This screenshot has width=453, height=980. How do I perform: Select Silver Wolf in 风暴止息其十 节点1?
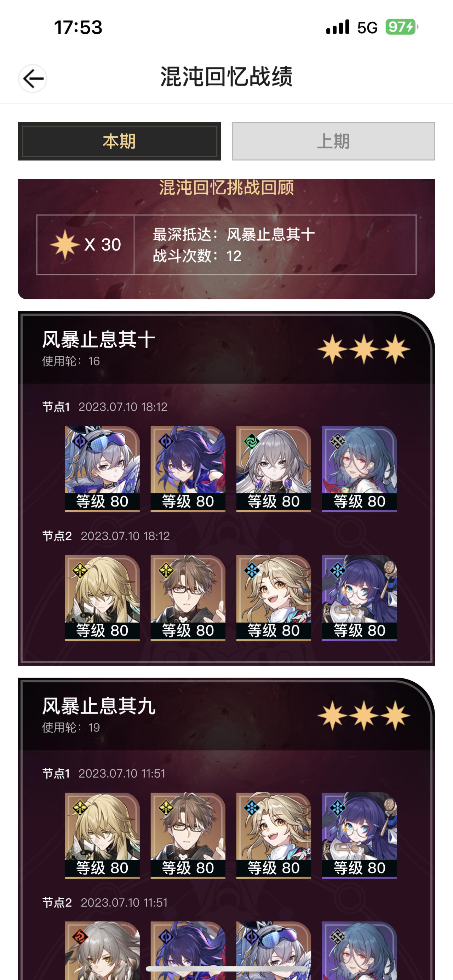[x=102, y=468]
